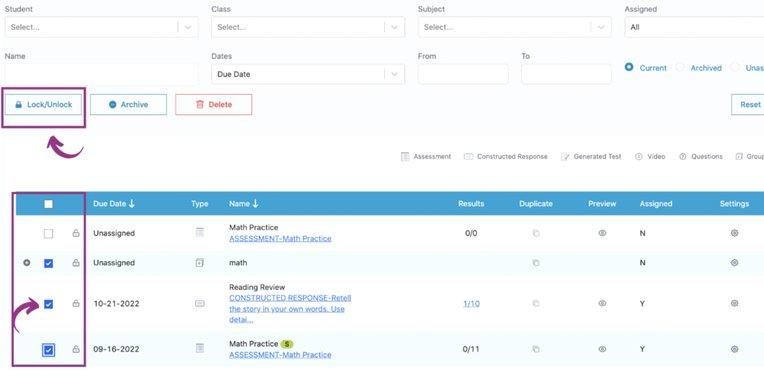This screenshot has height=379, width=764.
Task: Click lock icon on the 10-21-2022 row
Action: 76,303
